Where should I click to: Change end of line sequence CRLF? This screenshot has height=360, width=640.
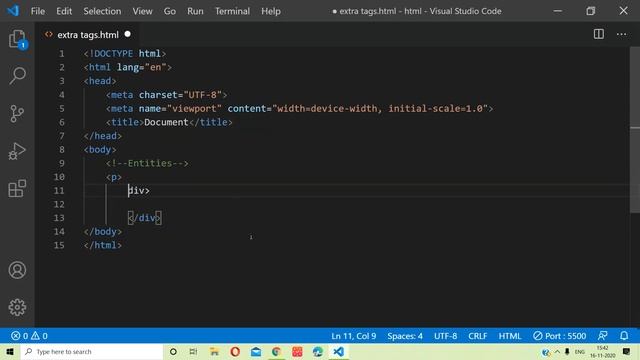[x=478, y=336]
